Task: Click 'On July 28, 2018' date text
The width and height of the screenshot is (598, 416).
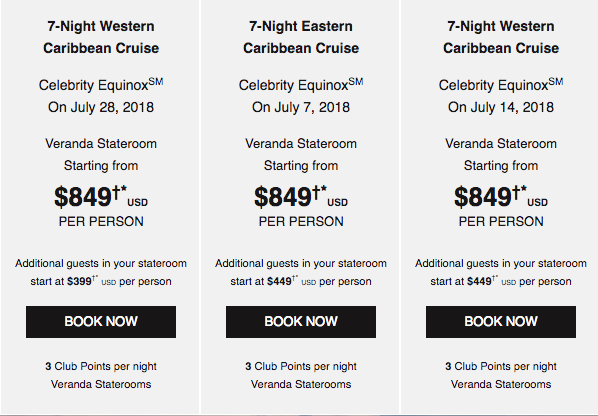Action: 101,107
